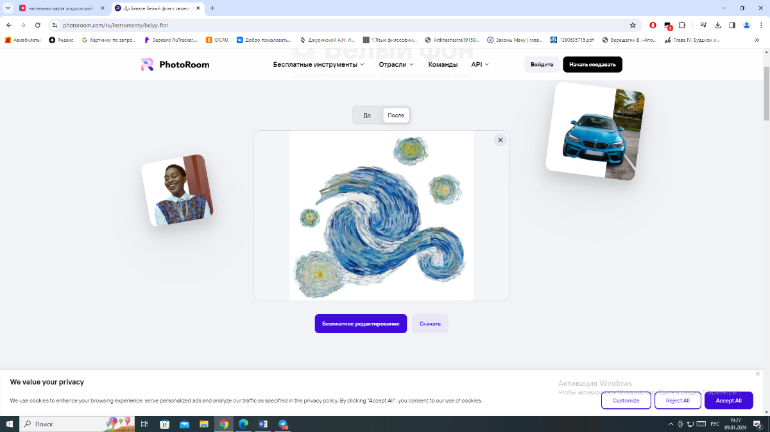Open the extension icon with red badge
This screenshot has height=432, width=770.
[668, 26]
